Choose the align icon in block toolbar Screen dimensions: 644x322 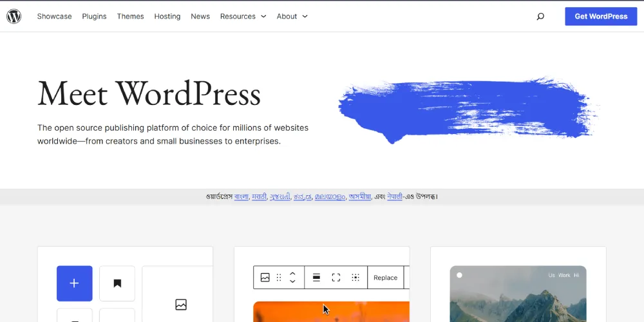coord(316,278)
